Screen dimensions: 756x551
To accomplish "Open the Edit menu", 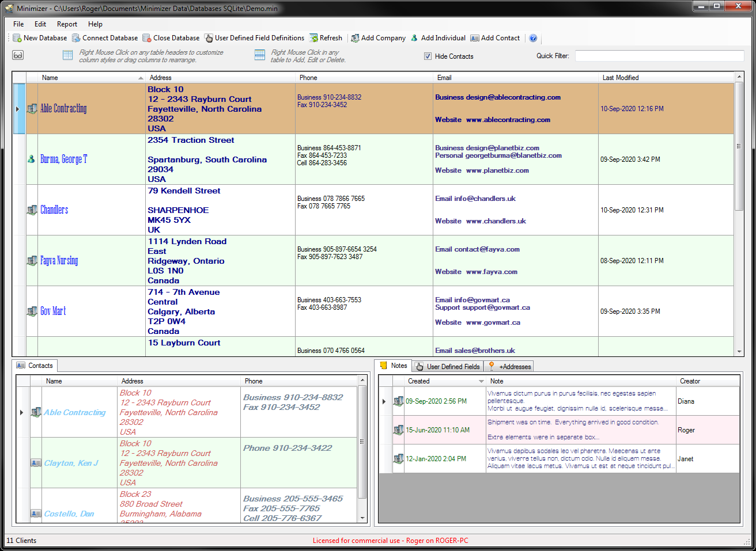I will point(40,24).
